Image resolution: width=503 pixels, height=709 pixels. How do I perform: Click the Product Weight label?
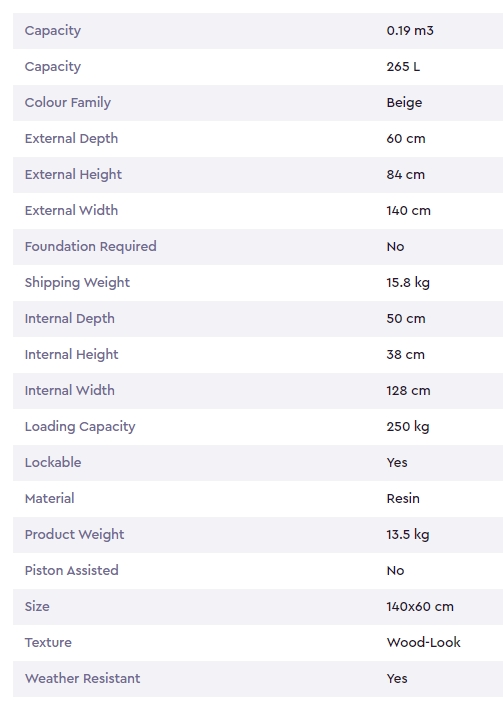75,535
